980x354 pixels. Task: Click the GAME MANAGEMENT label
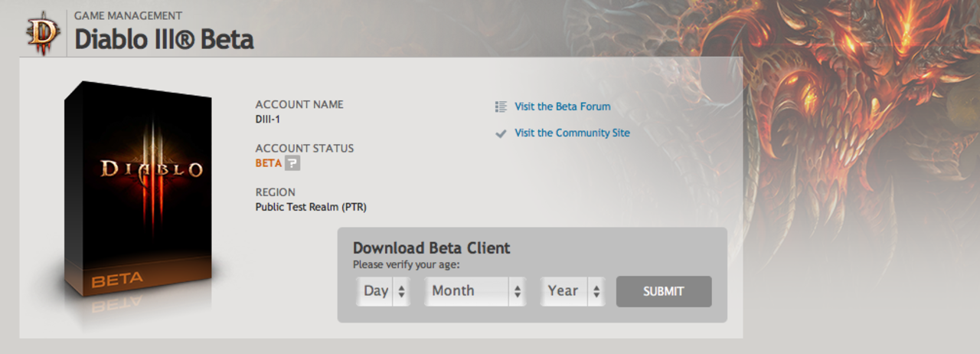coord(128,15)
